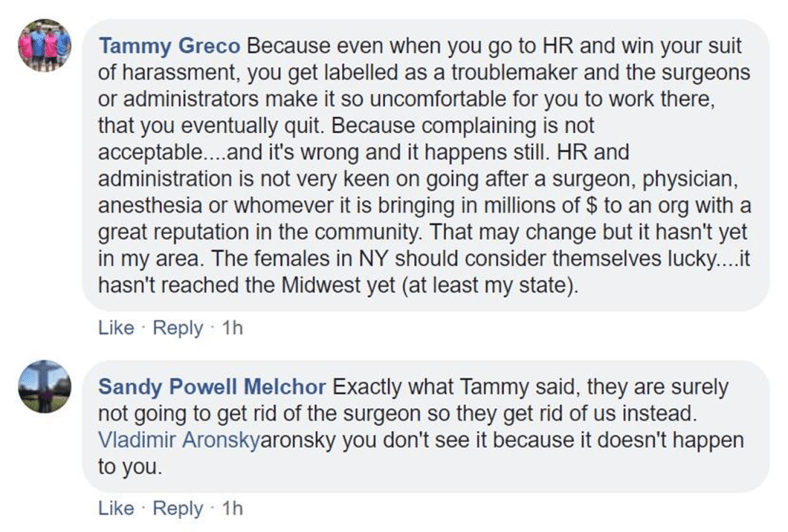Open Sandy Powell Melchor's profile picture
The height and width of the screenshot is (532, 788).
[x=45, y=385]
